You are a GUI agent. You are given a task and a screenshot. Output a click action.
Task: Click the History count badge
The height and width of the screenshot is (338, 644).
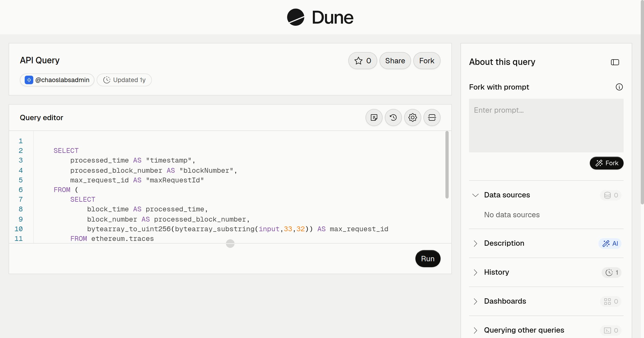612,272
